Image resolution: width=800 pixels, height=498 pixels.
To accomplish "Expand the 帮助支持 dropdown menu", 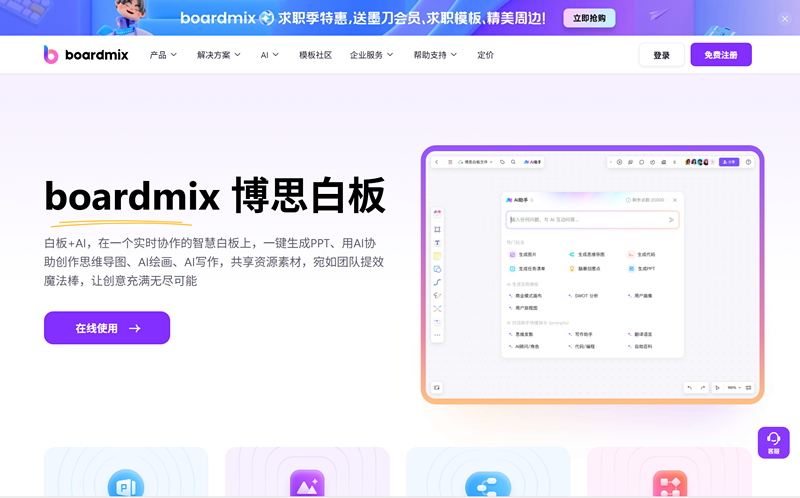I will pyautogui.click(x=435, y=55).
